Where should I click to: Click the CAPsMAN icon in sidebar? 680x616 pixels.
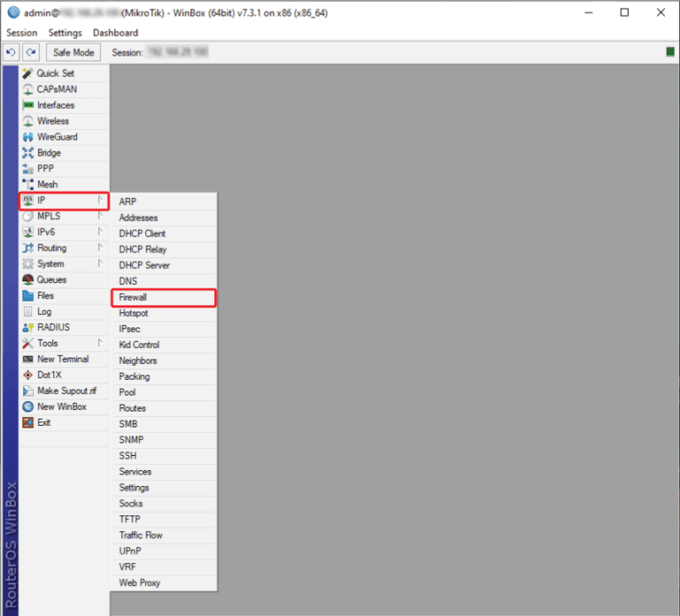(27, 89)
